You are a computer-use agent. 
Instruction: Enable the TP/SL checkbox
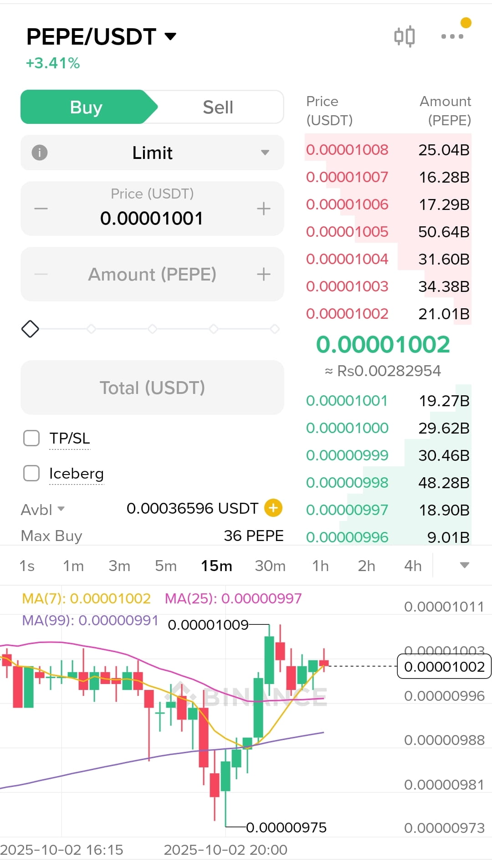tap(31, 438)
